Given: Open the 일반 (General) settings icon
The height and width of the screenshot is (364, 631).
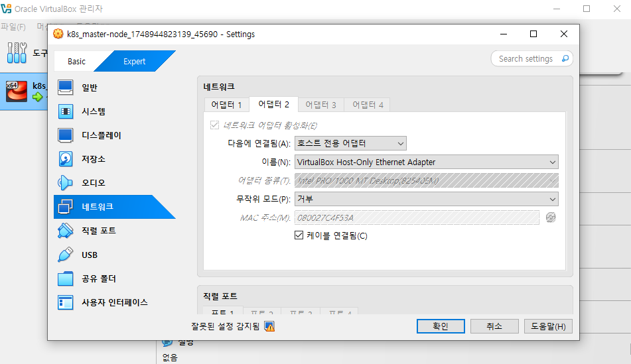Looking at the screenshot, I should [x=65, y=88].
